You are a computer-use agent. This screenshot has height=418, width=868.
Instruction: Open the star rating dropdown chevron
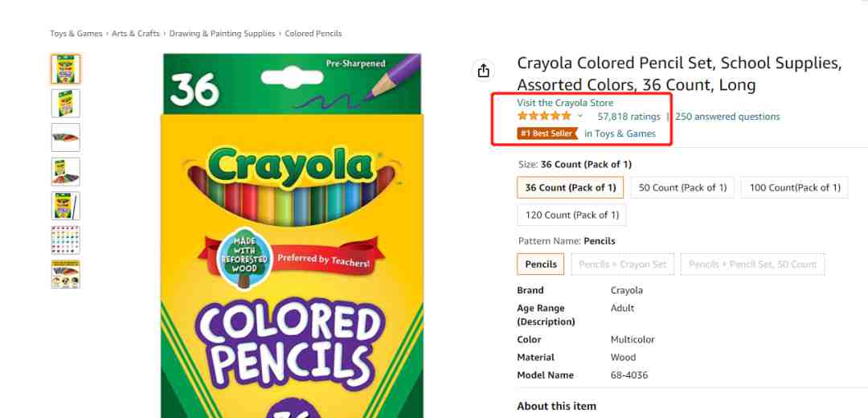click(x=580, y=117)
